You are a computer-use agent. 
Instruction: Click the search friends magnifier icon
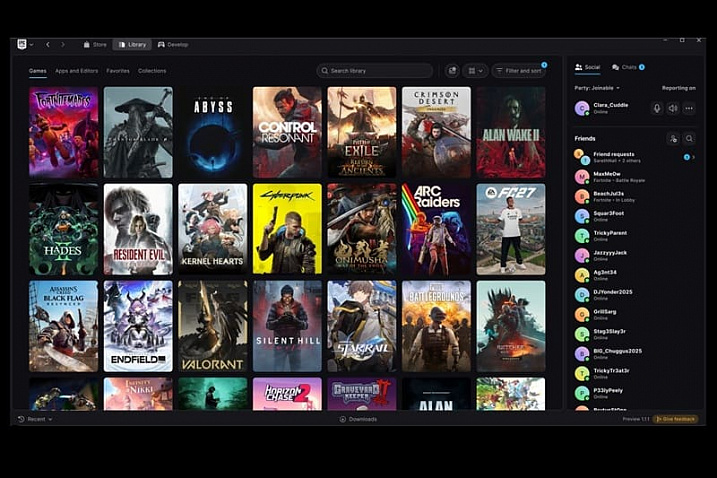tap(689, 139)
